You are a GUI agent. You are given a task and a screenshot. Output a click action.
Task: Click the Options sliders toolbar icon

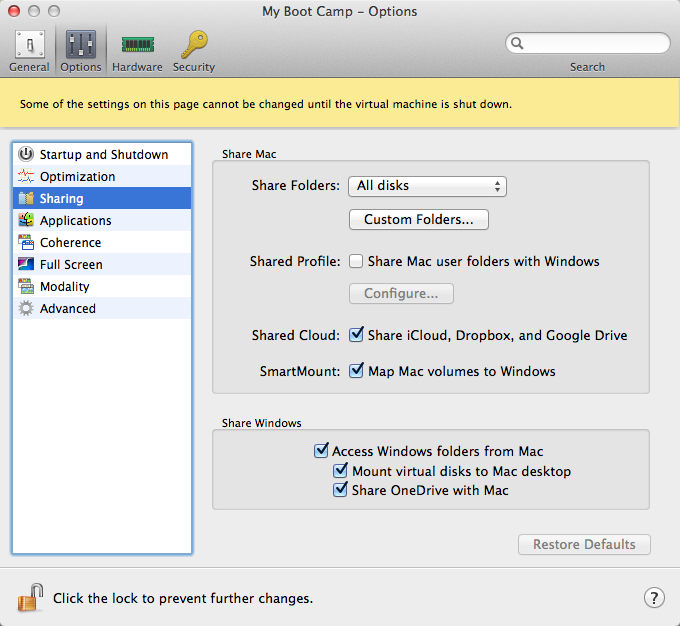coord(81,44)
